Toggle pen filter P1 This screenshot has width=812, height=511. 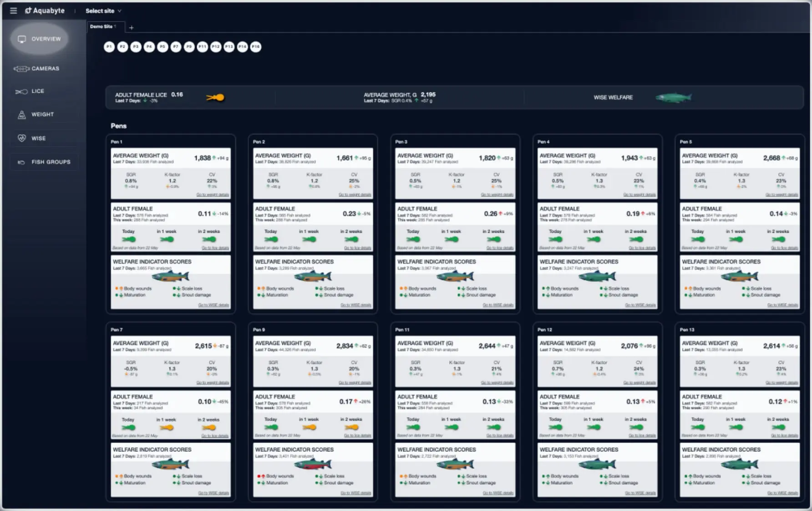(109, 46)
